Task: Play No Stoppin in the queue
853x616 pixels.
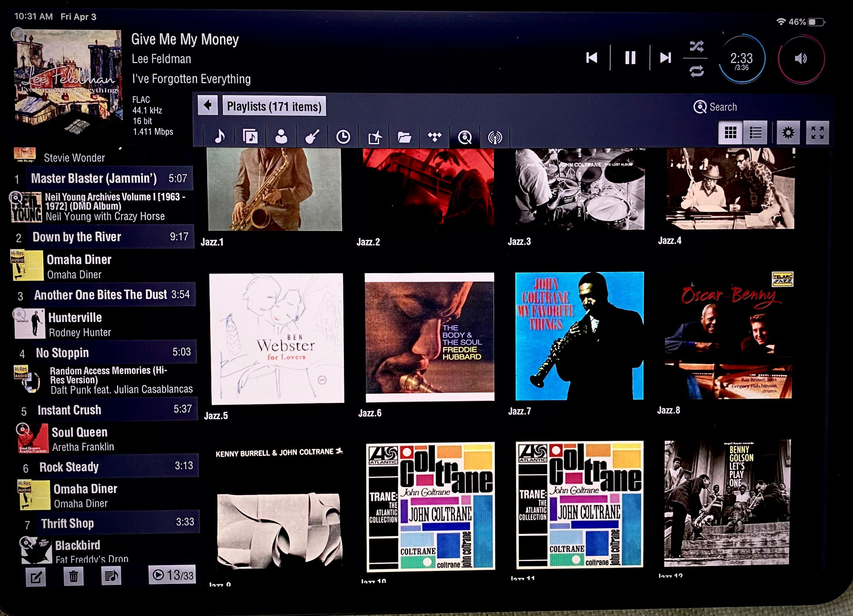Action: 114,352
